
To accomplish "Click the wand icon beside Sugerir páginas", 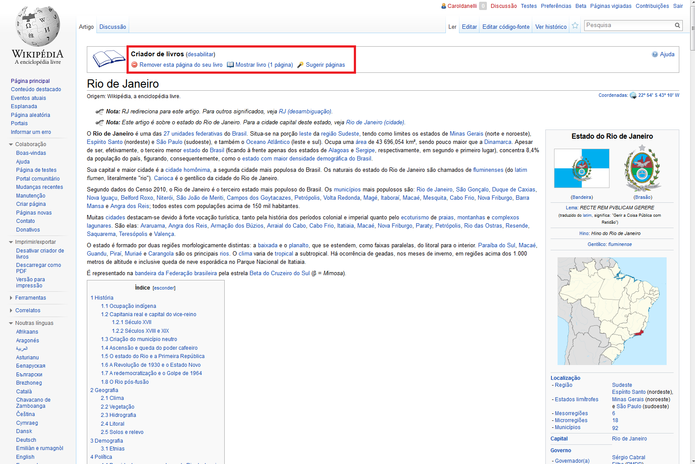I will 300,65.
